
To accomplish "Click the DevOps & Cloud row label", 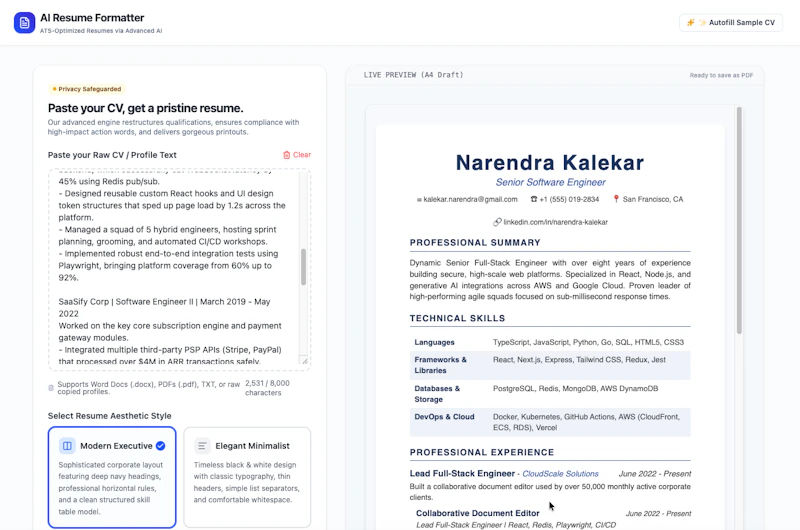I will coord(444,417).
